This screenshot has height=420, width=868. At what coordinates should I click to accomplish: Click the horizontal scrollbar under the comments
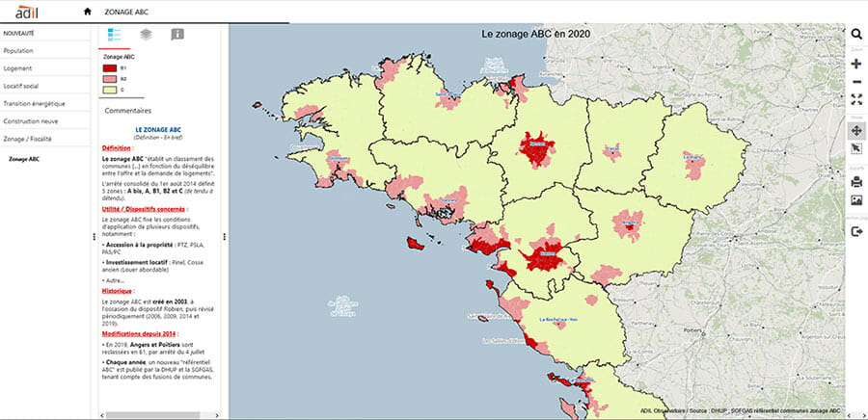coord(152,415)
